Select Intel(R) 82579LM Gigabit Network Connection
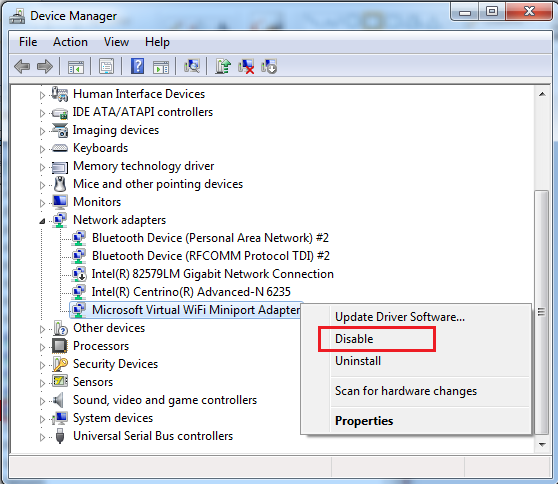Screen dimensions: 558x484 [212, 274]
